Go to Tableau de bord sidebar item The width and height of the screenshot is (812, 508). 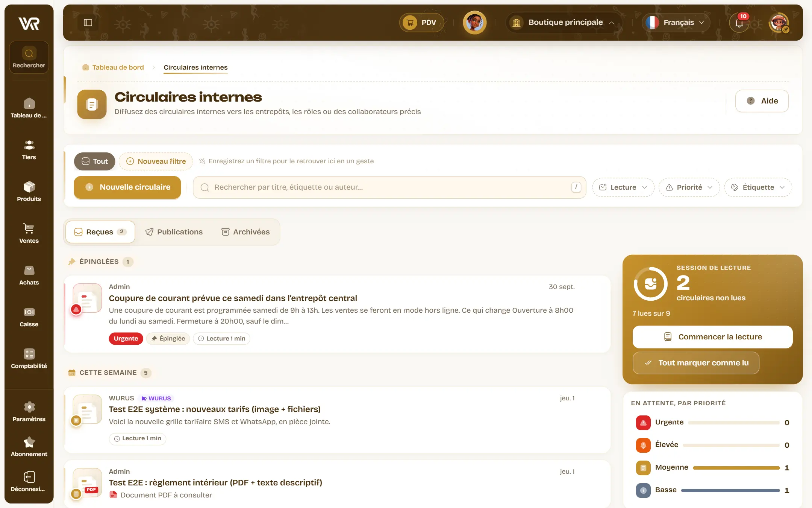29,108
